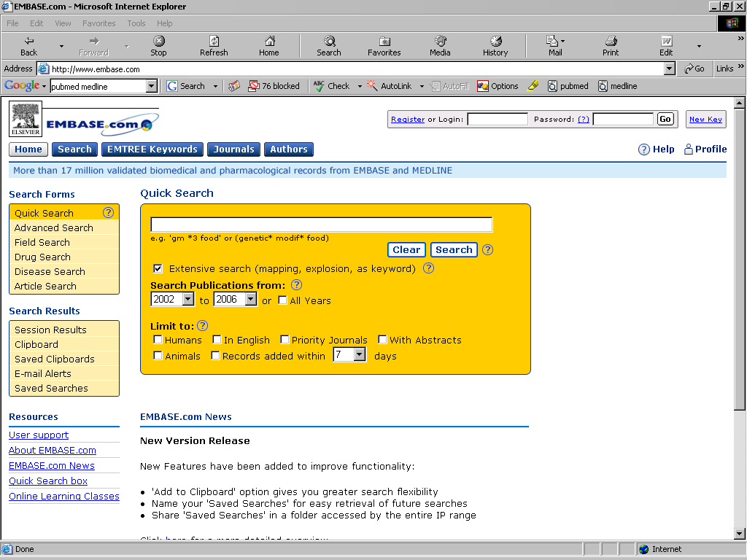
Task: Open help icon beside Search button
Action: click(487, 249)
